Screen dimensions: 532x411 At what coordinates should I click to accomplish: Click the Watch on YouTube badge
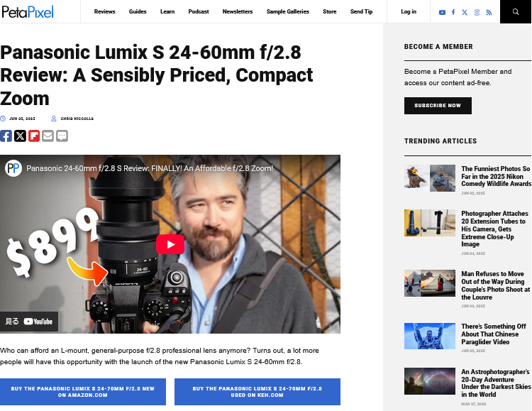pyautogui.click(x=29, y=322)
